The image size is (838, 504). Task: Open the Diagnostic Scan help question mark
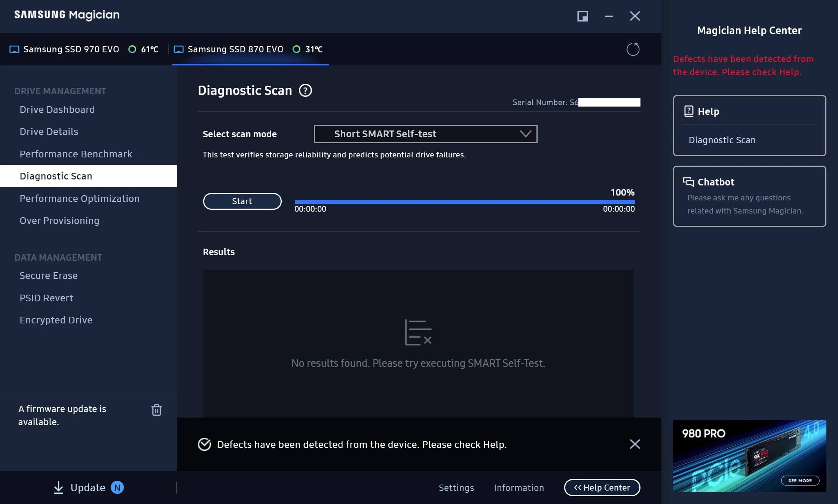coord(305,90)
